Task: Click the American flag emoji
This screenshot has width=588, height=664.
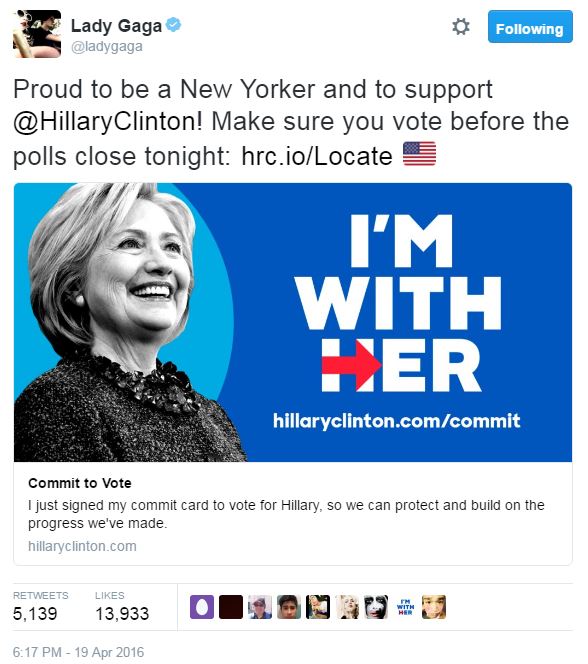Action: coord(419,154)
